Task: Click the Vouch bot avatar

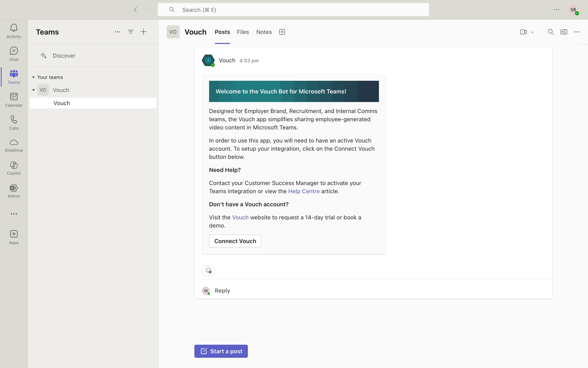Action: coord(208,60)
